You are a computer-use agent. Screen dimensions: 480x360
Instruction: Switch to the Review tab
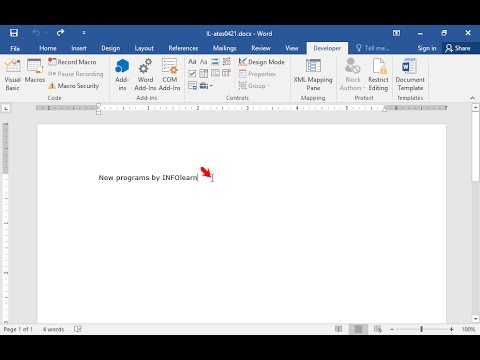(261, 48)
